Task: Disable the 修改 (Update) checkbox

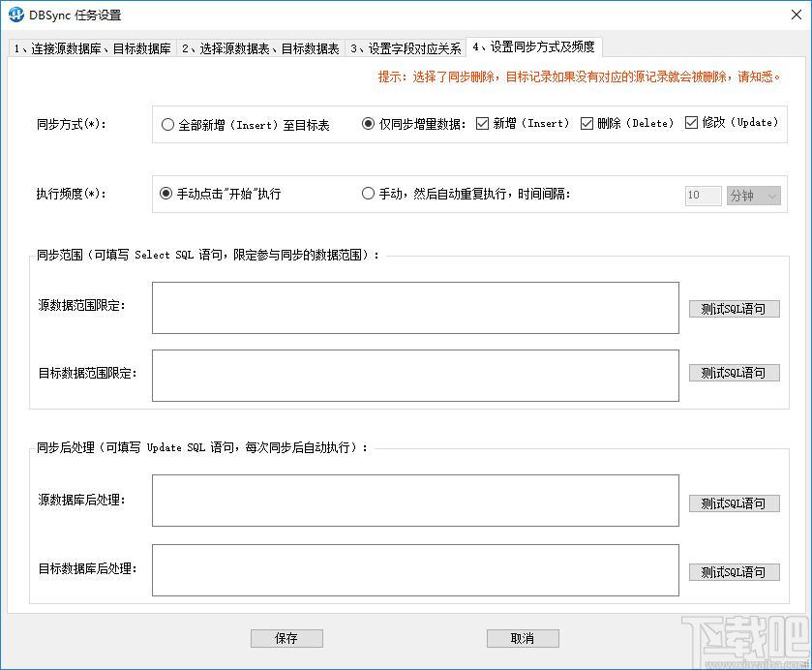Action: pos(691,123)
